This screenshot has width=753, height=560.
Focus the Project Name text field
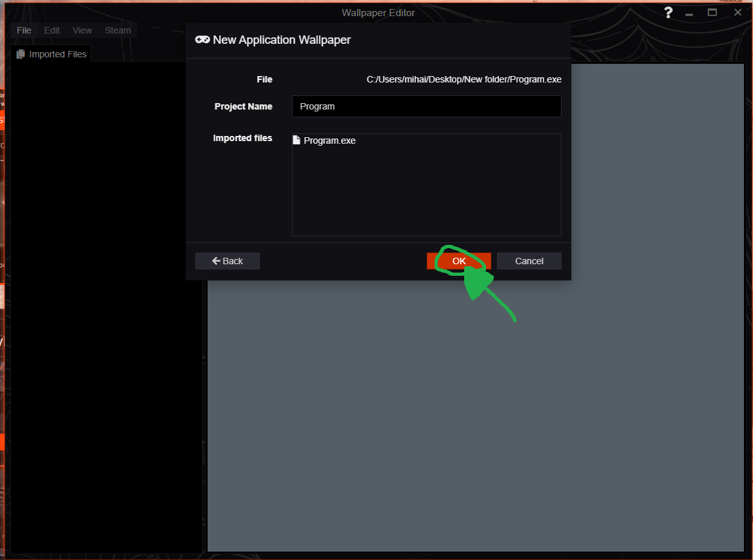[426, 106]
